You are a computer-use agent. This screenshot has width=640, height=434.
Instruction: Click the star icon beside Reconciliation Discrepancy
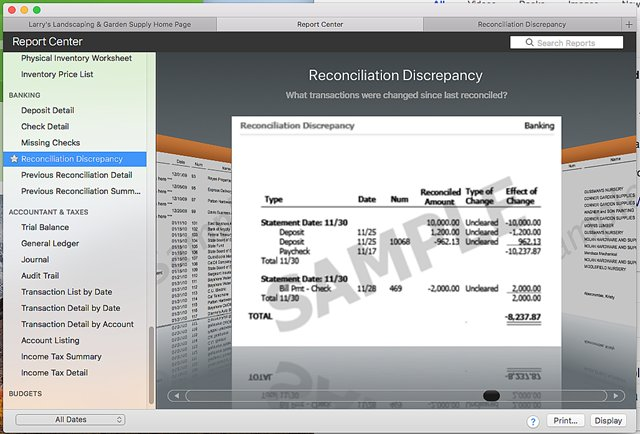point(14,159)
